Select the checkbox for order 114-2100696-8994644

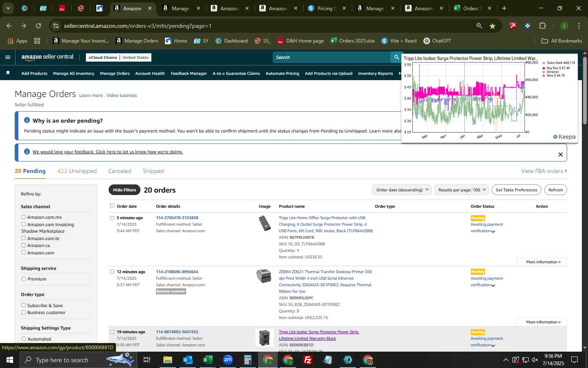[x=112, y=272]
